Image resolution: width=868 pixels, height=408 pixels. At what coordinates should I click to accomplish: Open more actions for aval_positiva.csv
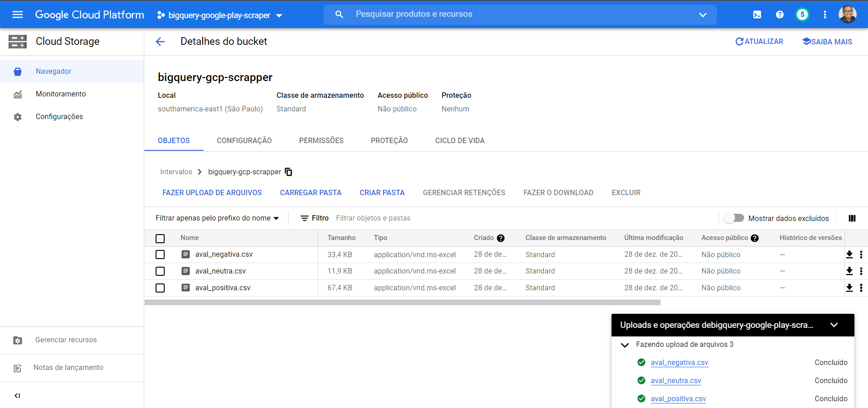tap(861, 288)
